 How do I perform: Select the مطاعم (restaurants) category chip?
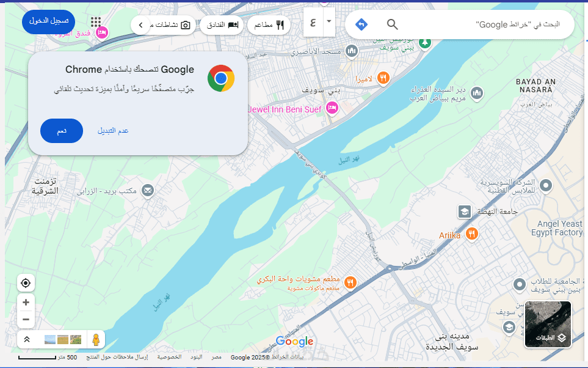(269, 25)
